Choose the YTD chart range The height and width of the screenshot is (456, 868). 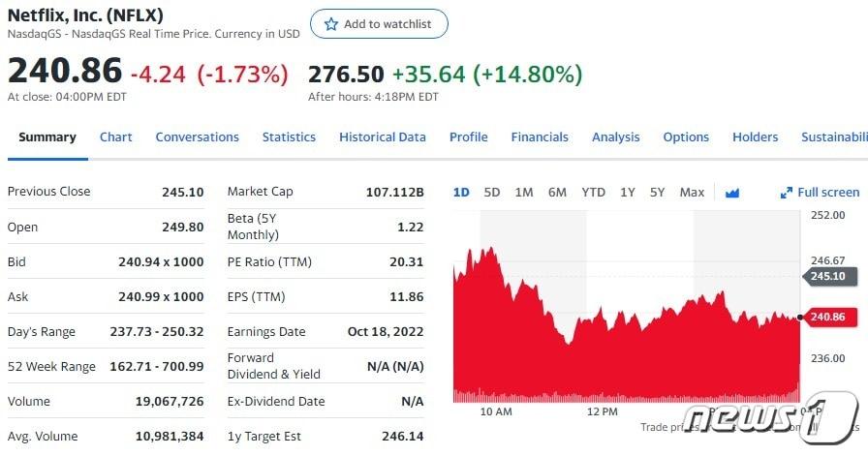(593, 193)
